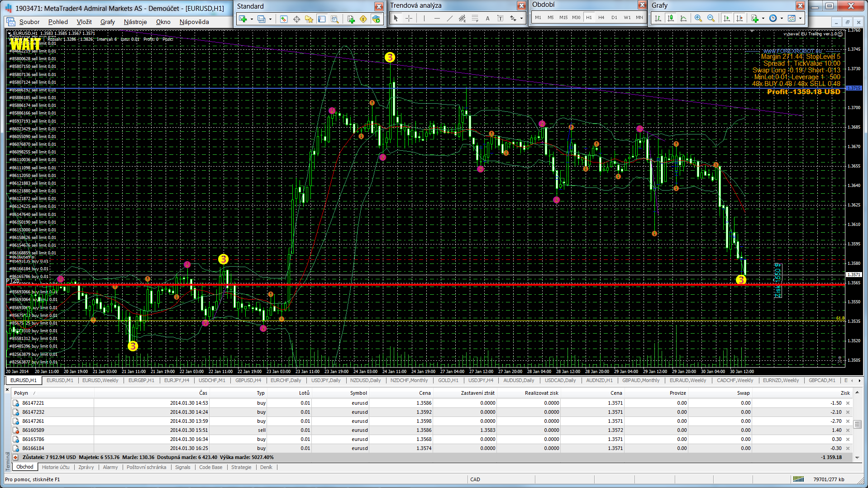Toggle the AutoTrading expert advisors icon
Viewport: 868px width, 488px height.
click(x=376, y=19)
